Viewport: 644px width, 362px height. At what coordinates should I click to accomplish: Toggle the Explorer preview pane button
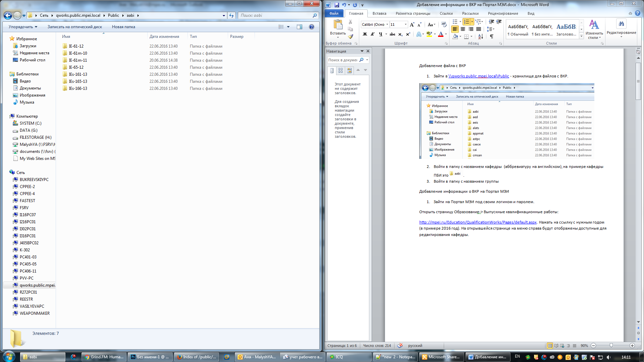[300, 27]
